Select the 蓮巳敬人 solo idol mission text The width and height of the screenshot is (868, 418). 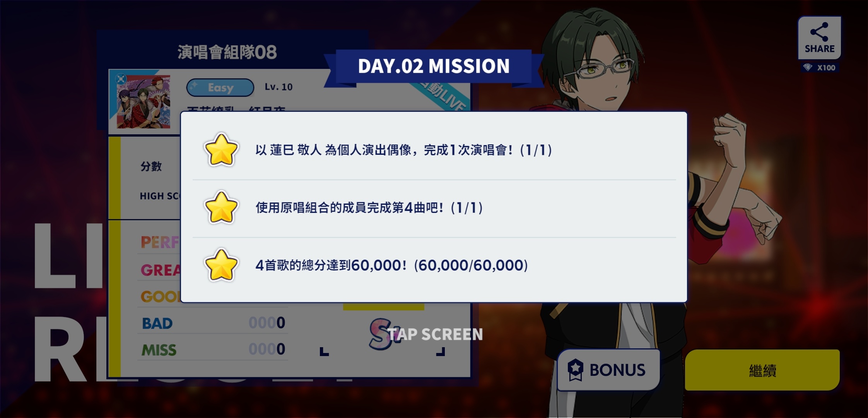(x=403, y=150)
